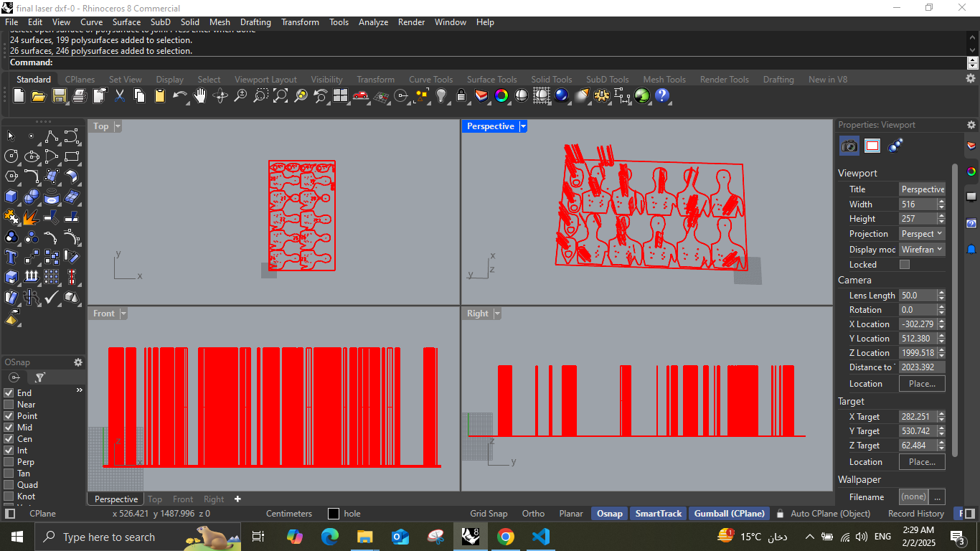Open the Projection dropdown
The image size is (980, 551).
coord(922,234)
